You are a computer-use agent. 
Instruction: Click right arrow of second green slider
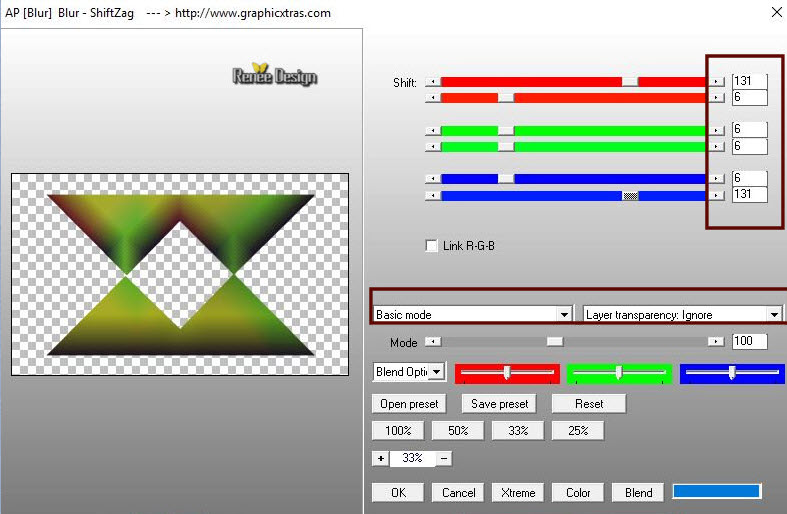tap(716, 147)
